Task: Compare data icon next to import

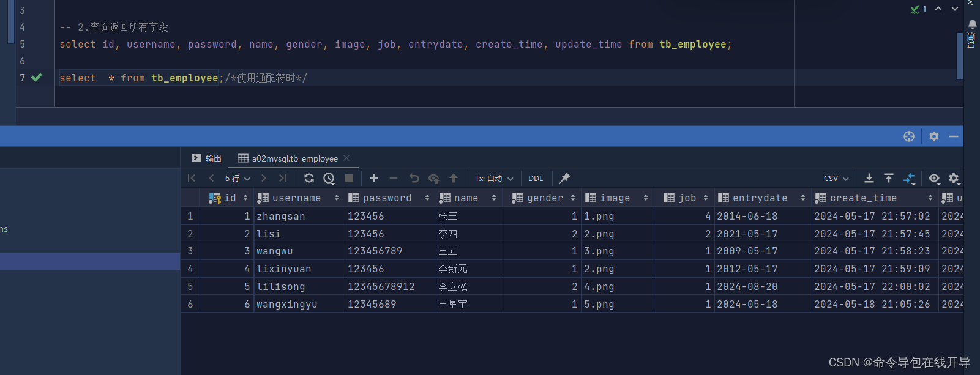Action: click(910, 179)
